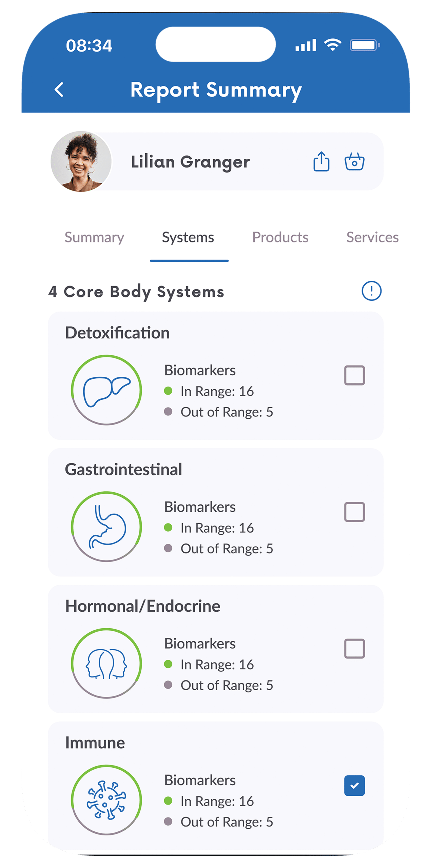
Task: Select the Systems tab
Action: coord(188,237)
